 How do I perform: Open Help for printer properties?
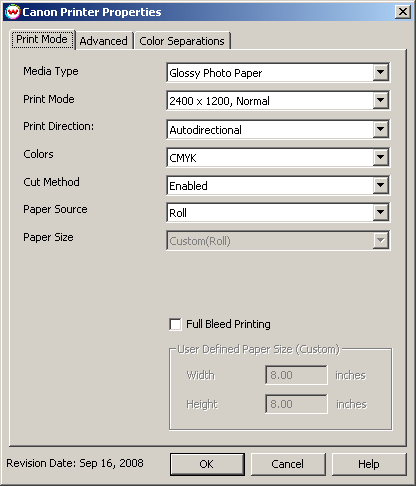tap(369, 464)
